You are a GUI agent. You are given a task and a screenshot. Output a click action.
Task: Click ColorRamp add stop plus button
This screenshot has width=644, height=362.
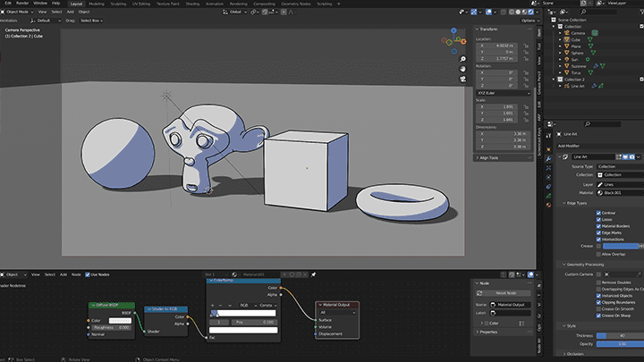(x=212, y=306)
